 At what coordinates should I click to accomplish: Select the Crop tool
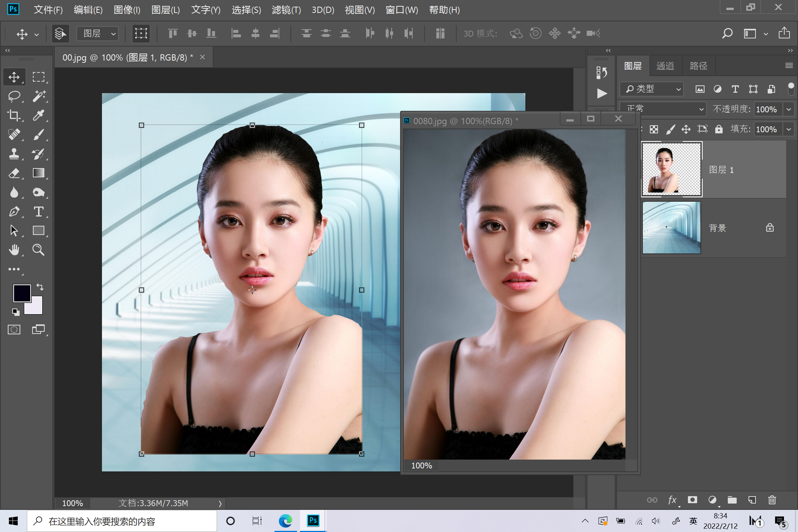14,115
